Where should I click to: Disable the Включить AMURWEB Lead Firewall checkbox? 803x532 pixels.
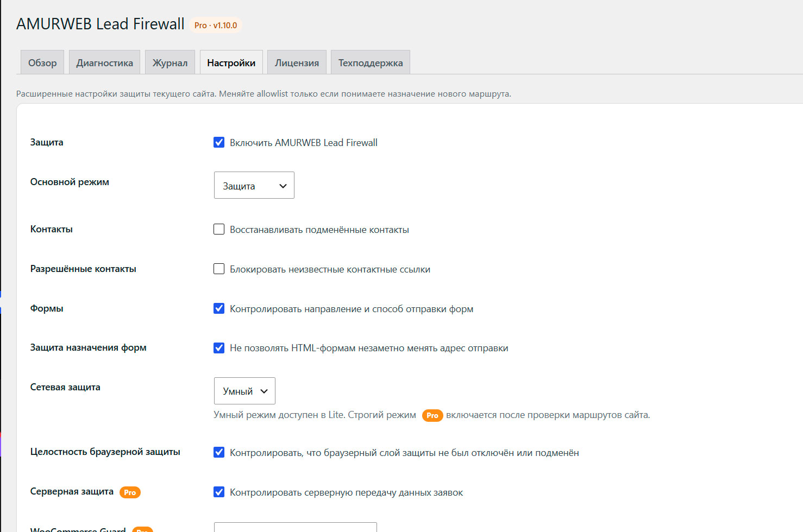219,142
